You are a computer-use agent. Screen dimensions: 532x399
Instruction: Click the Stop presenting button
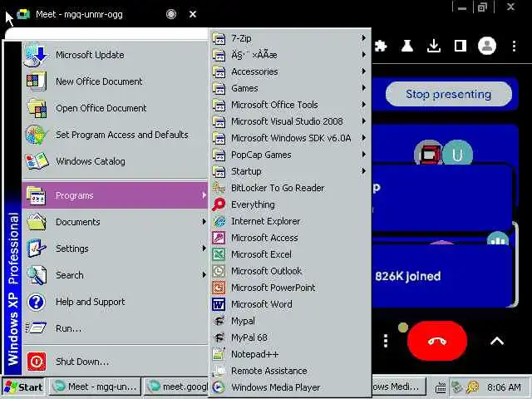[449, 94]
